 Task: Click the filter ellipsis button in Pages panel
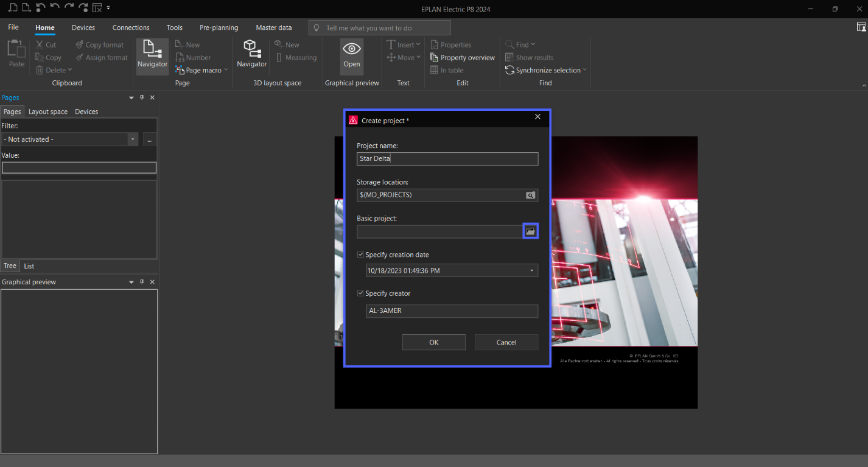[150, 139]
